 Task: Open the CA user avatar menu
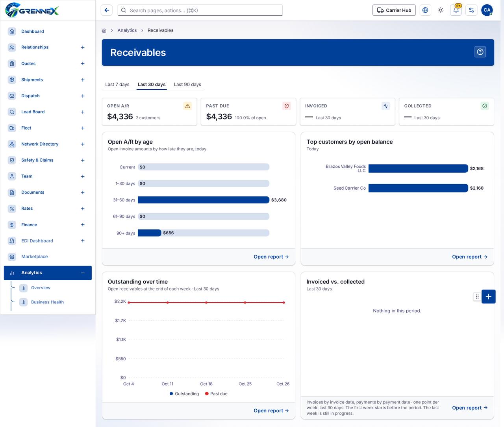(487, 10)
